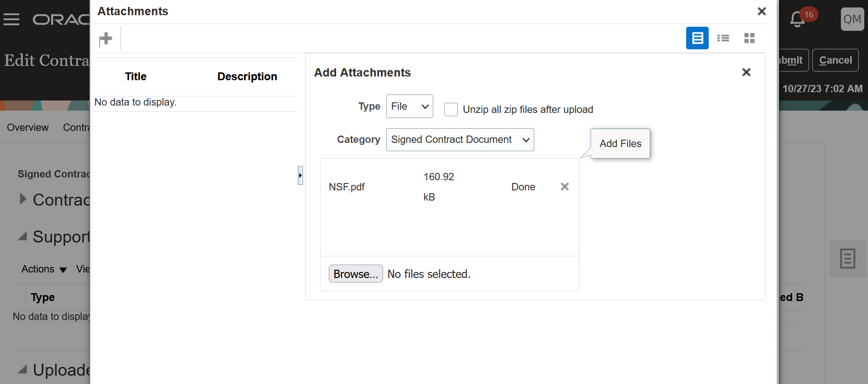Click the splitter collapse arrow handle
The width and height of the screenshot is (868, 384).
point(300,175)
